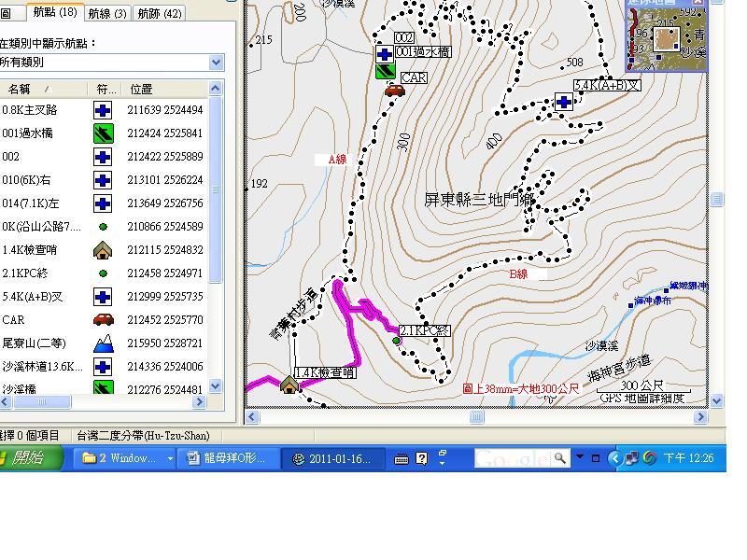This screenshot has width=747, height=560.
Task: Click waypoint list horizontal scroll left arrow
Action: (x=6, y=402)
